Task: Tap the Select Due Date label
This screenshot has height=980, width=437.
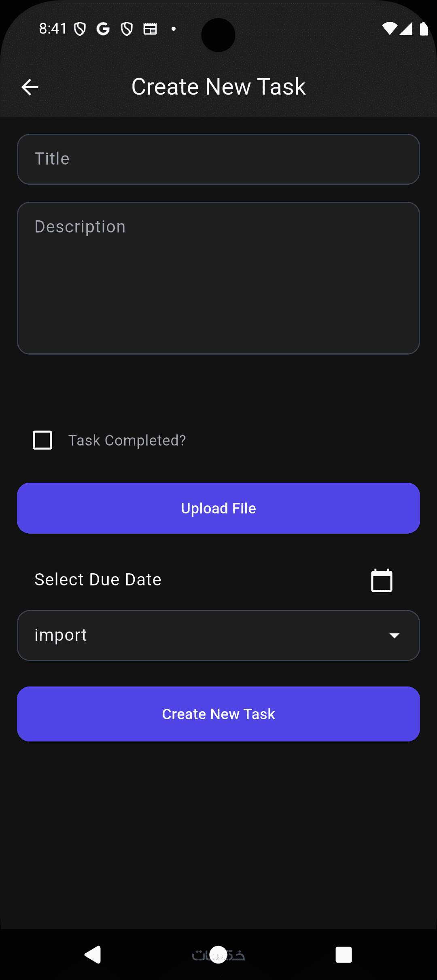Action: (x=98, y=580)
